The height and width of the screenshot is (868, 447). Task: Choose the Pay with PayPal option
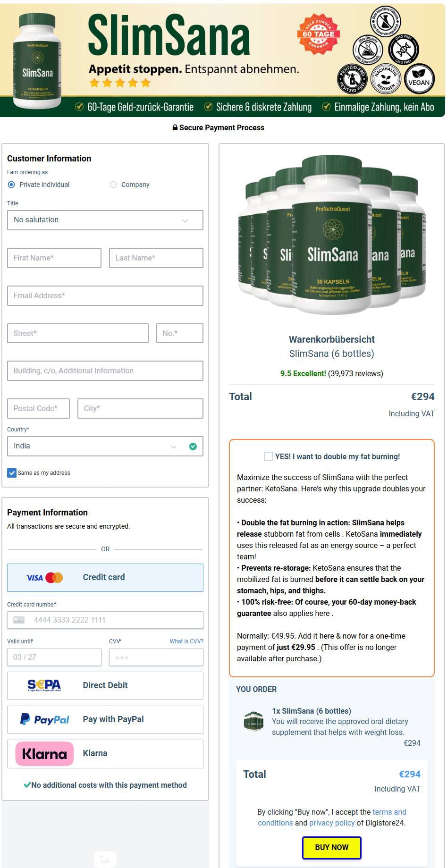point(105,719)
